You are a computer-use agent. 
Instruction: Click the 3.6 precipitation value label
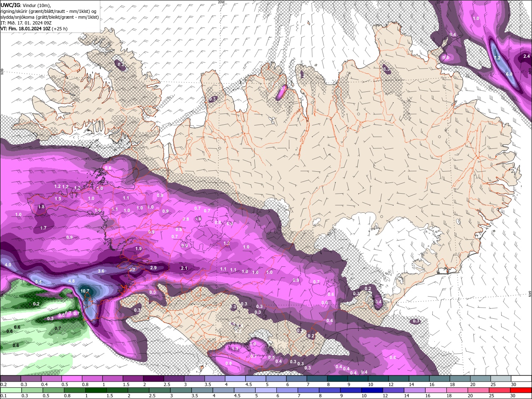(x=101, y=271)
